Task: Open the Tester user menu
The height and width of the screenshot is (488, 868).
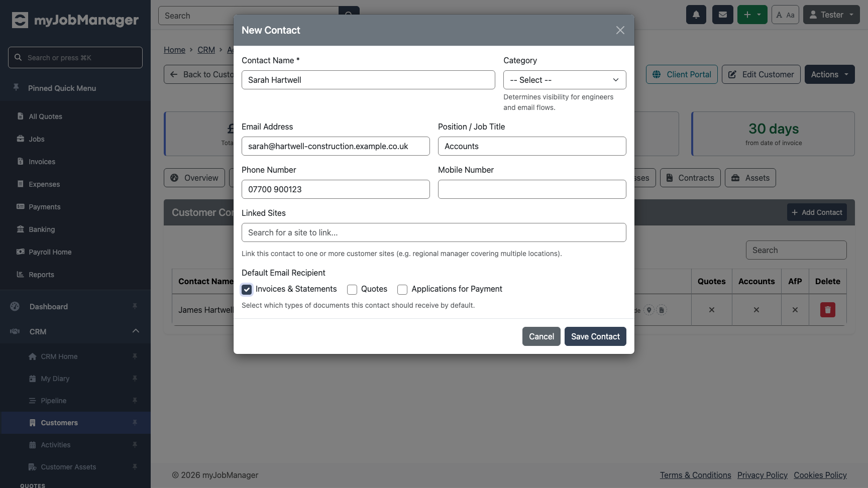Action: coord(831,15)
